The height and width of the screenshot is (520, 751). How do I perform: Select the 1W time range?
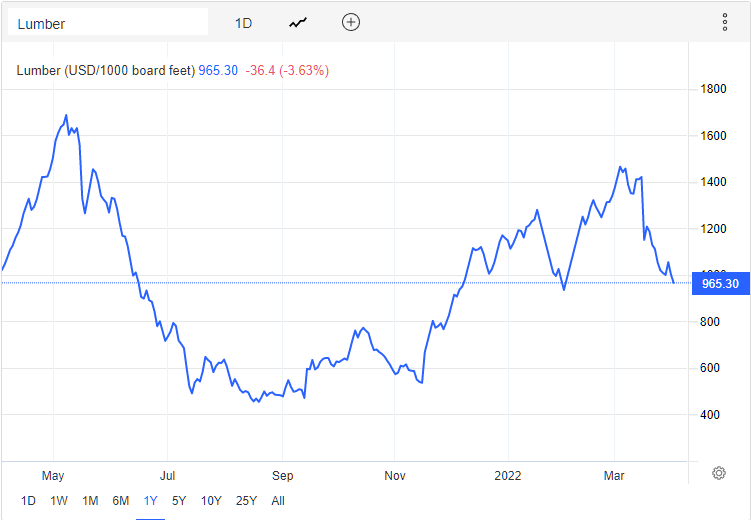[x=59, y=501]
